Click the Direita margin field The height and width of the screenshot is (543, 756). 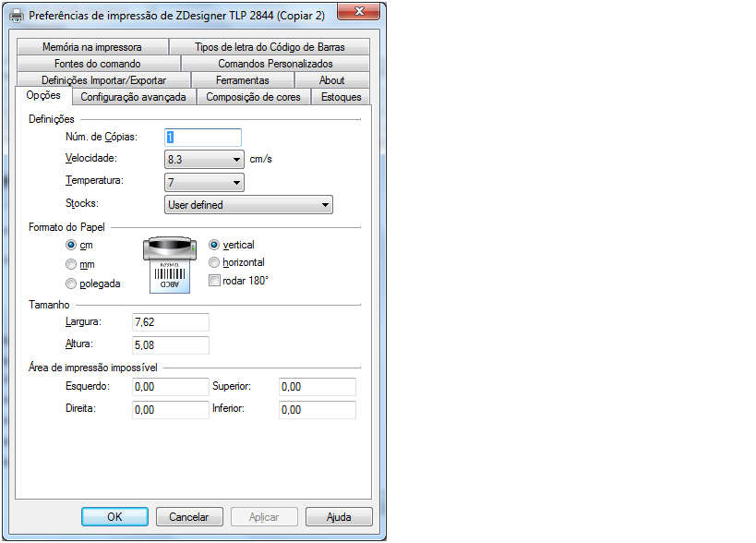tap(171, 410)
